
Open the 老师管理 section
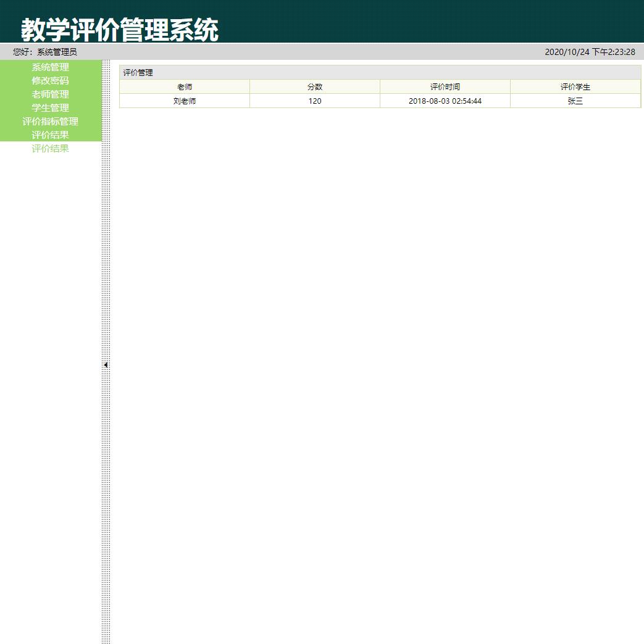50,94
